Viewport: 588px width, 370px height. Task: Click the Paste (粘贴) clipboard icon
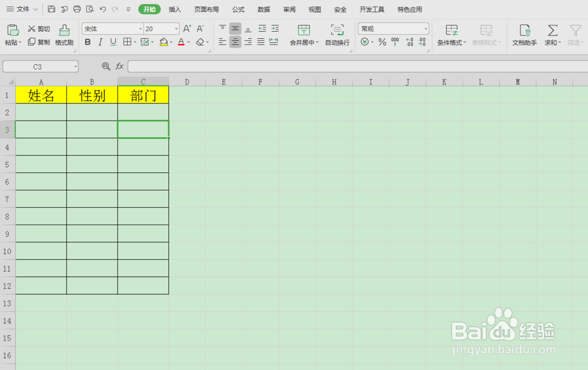(13, 30)
